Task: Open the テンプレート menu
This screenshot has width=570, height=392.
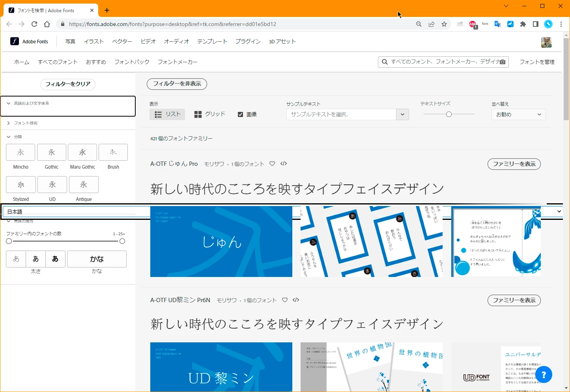Action: coord(212,41)
